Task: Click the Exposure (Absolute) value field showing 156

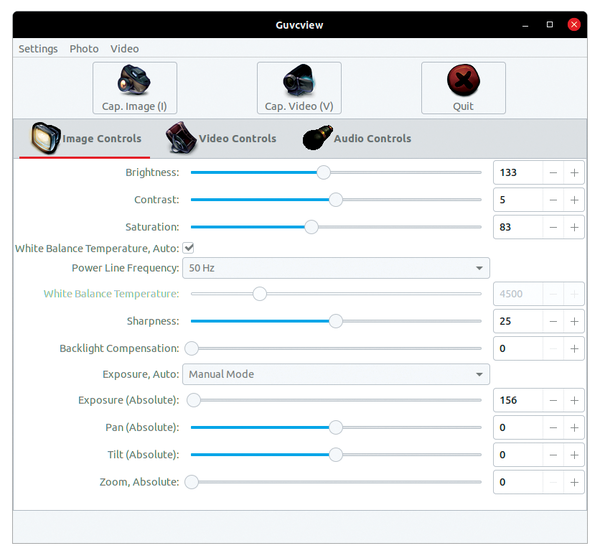Action: tap(518, 401)
